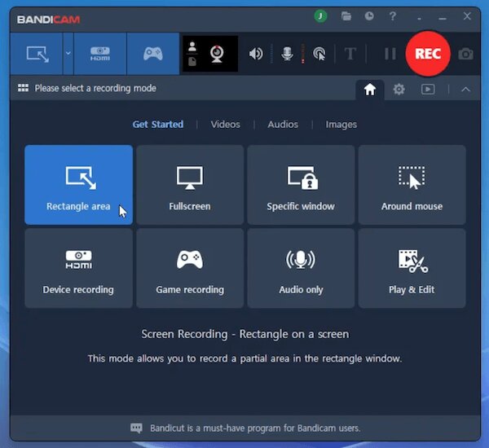Select HDMI device recording mode in toolbar
The width and height of the screenshot is (489, 448).
100,54
